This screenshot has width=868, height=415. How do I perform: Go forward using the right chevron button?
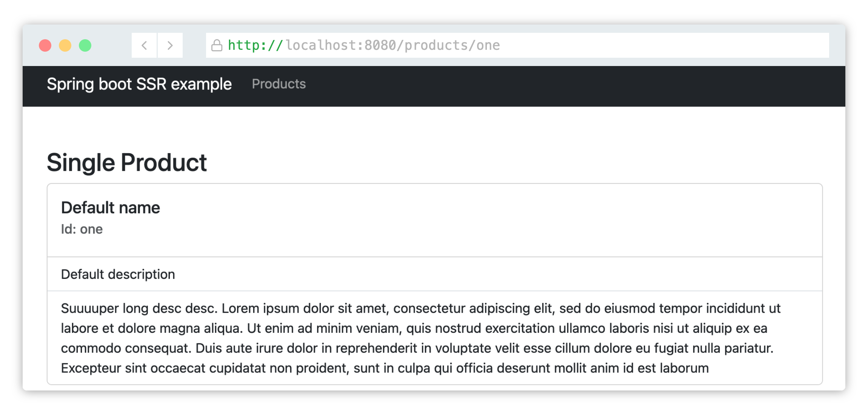170,45
